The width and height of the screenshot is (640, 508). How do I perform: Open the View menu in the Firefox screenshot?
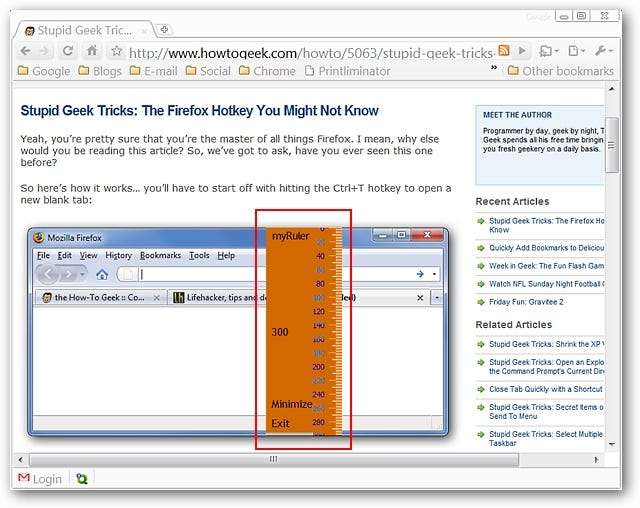(x=88, y=256)
